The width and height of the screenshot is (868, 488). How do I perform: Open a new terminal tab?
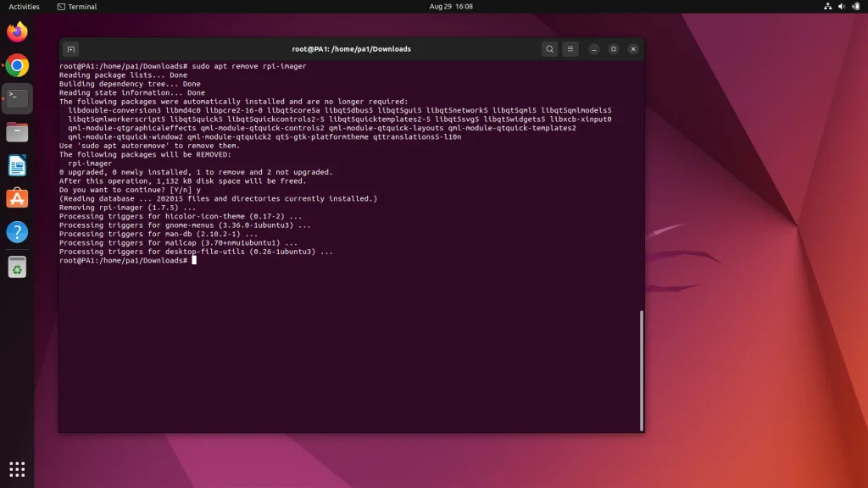(71, 49)
